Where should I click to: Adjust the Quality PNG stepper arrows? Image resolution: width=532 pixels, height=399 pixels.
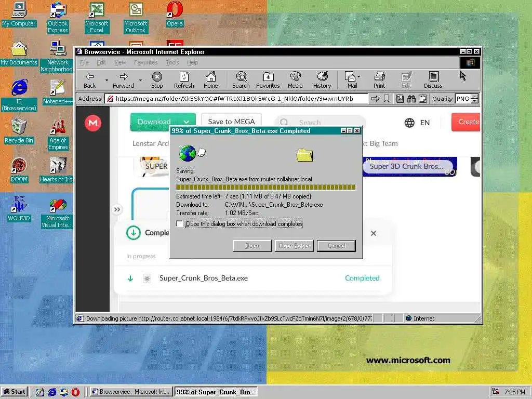point(475,99)
